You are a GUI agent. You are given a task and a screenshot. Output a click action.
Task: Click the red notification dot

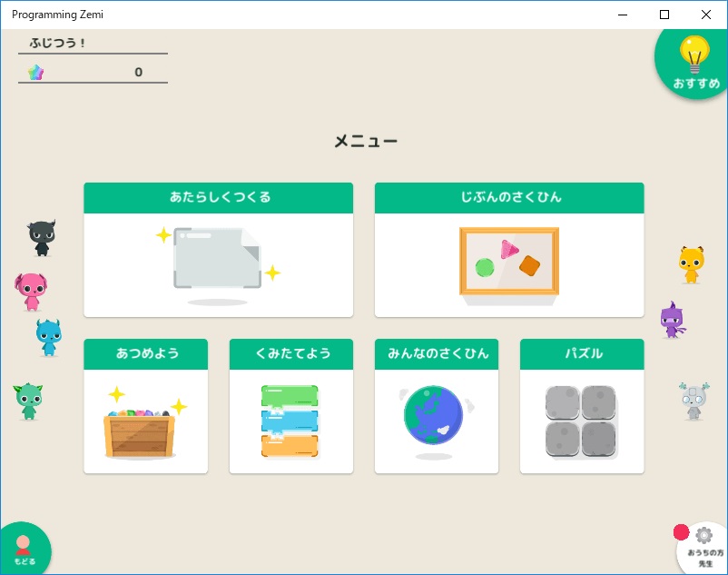point(681,532)
